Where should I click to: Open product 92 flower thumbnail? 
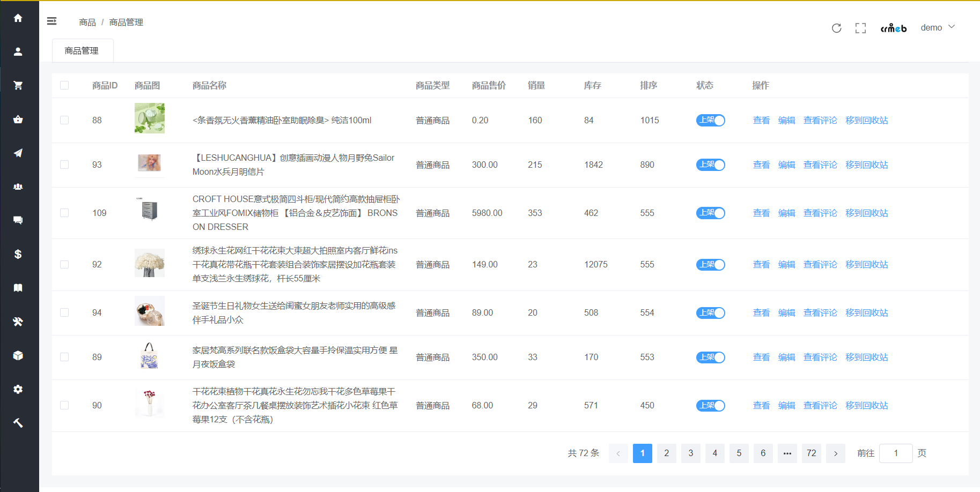tap(150, 263)
